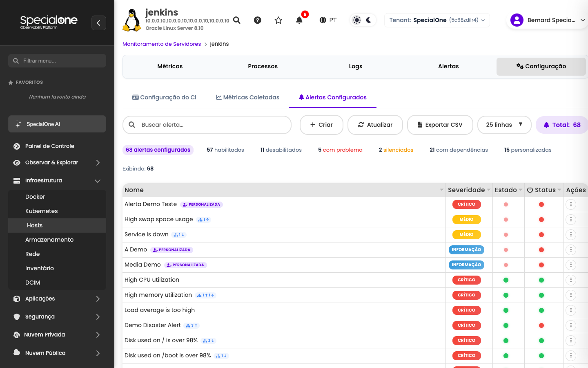Image resolution: width=588 pixels, height=368 pixels.
Task: Filter by 11 desabilitados
Action: pyautogui.click(x=281, y=150)
